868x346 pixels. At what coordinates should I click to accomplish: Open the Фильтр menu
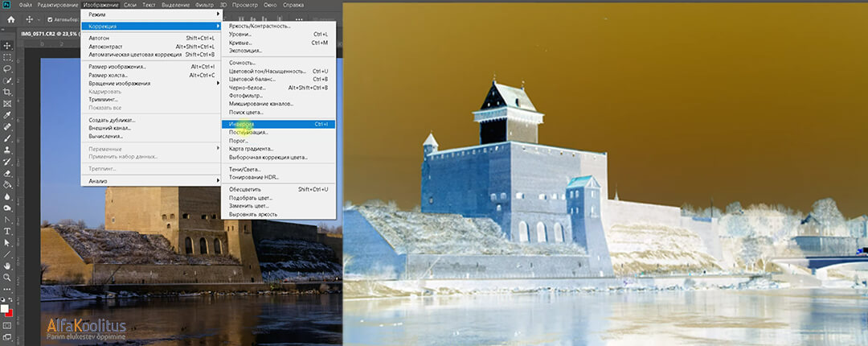click(x=204, y=5)
